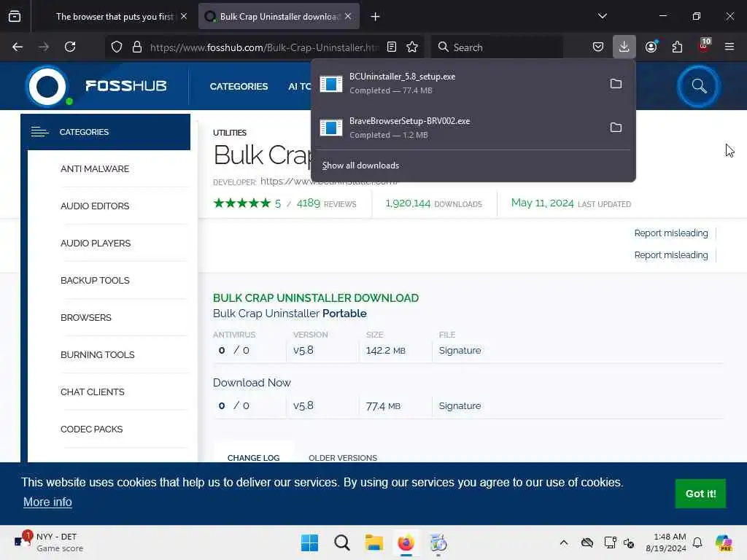Close 'The browser that puts you first' tab
747x560 pixels.
point(184,16)
